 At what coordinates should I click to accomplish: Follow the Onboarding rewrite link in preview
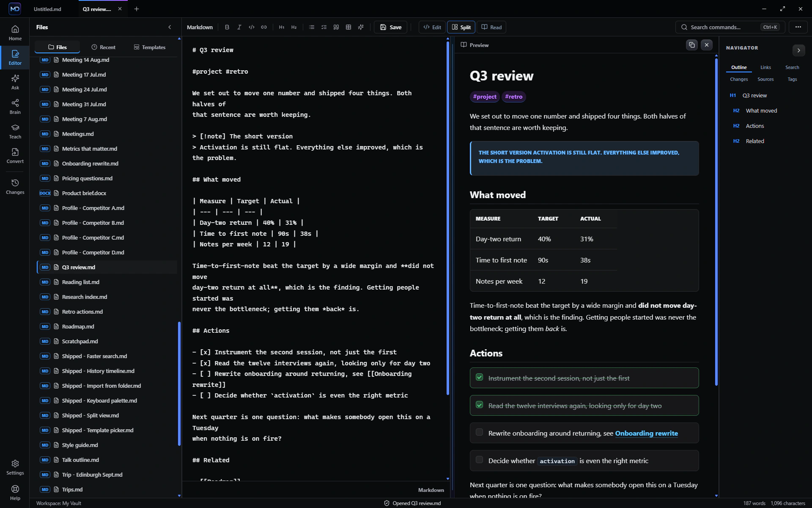point(646,433)
